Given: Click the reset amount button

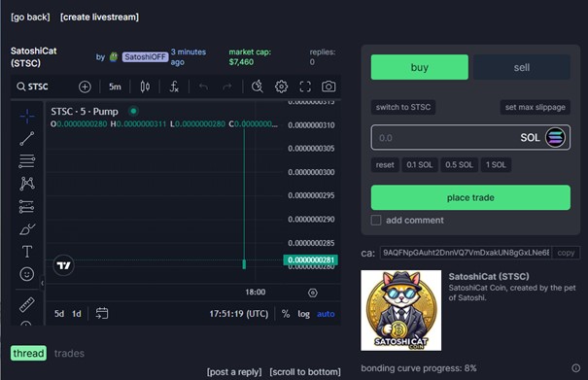Looking at the screenshot, I should (385, 165).
